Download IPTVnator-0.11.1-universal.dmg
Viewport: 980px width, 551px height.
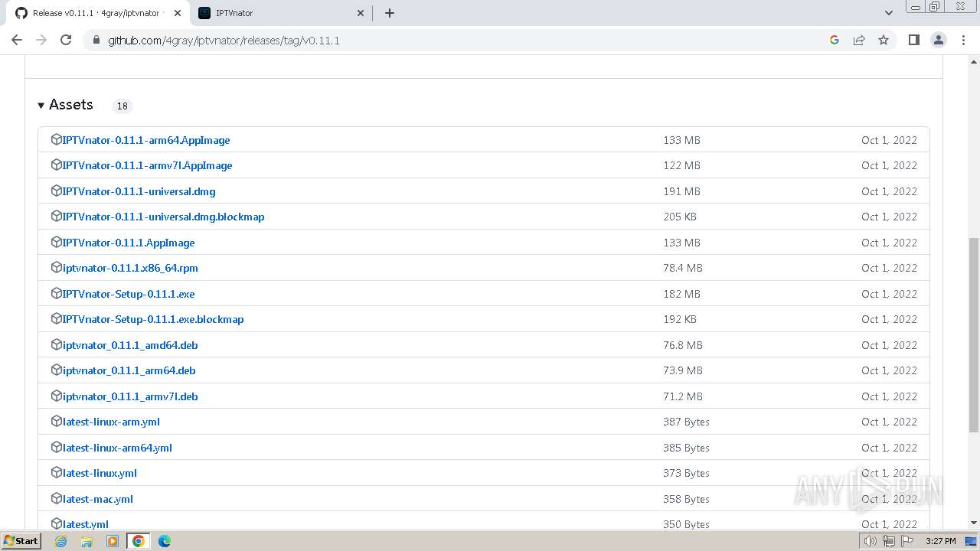coord(139,191)
